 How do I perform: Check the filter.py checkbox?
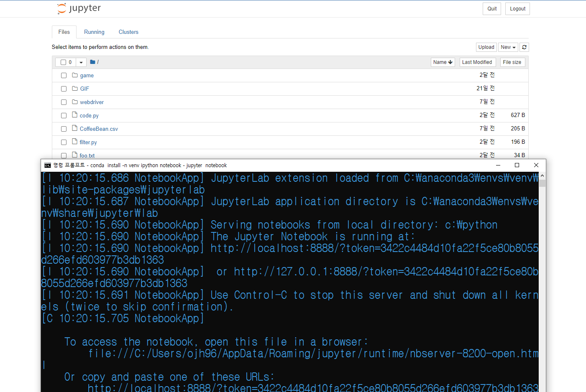64,143
